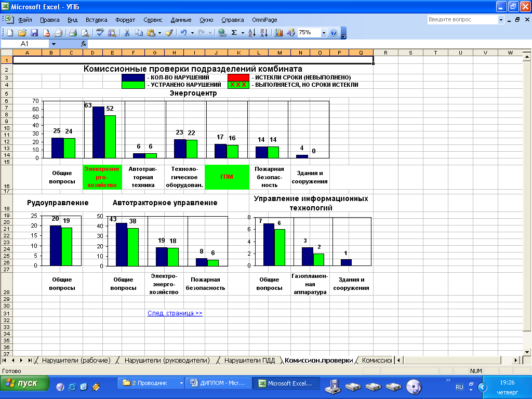
Task: Click the пуск Start button
Action: pyautogui.click(x=24, y=383)
